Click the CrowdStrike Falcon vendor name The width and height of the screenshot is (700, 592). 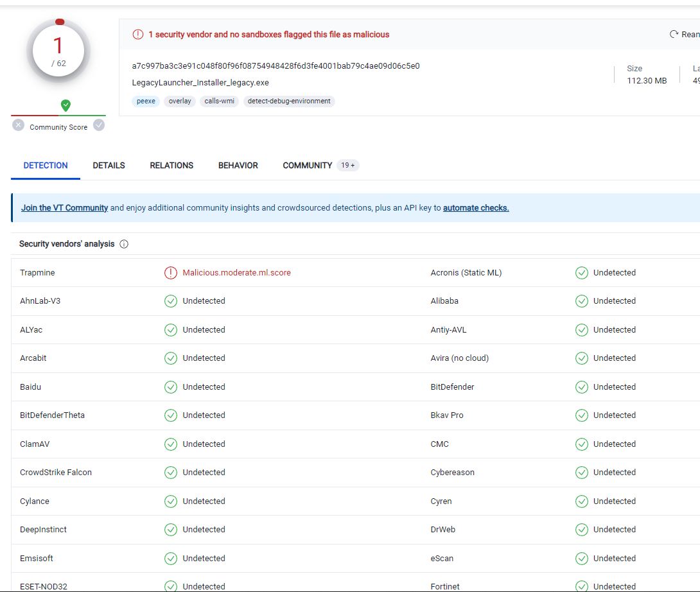[56, 473]
